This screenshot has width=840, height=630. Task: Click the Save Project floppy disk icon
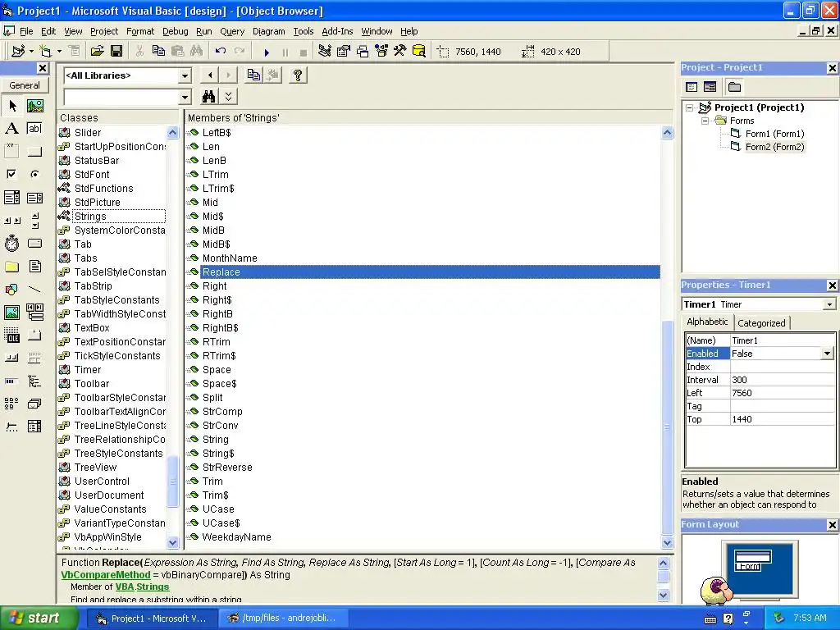pyautogui.click(x=116, y=52)
